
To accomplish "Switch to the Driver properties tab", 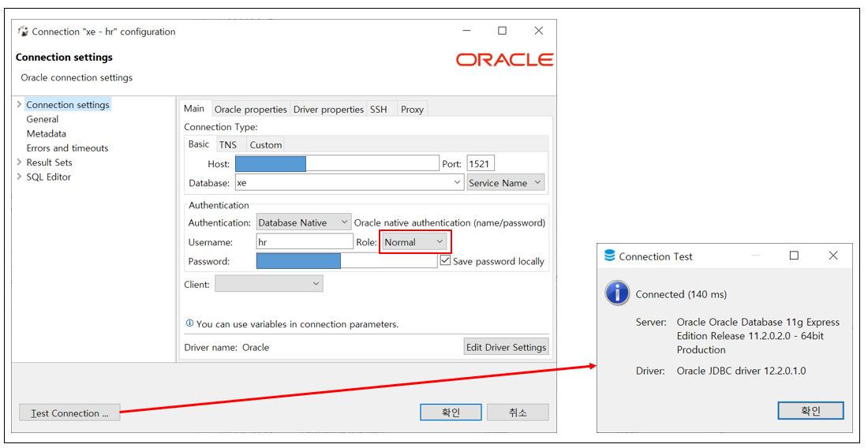I will (328, 110).
